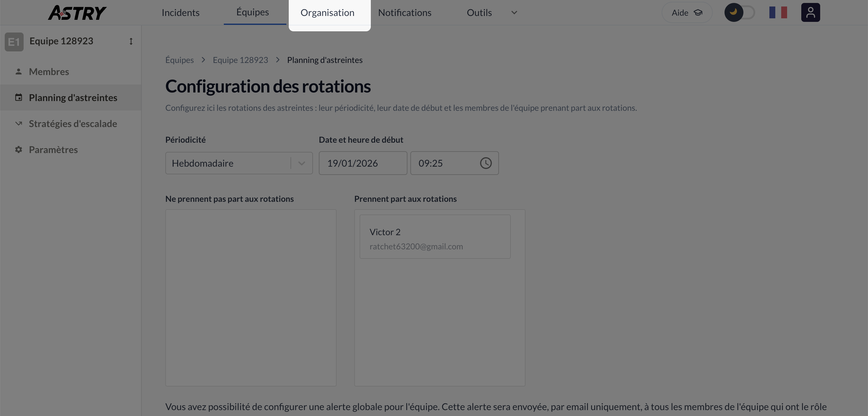The image size is (868, 416).
Task: Click the clock icon in time field
Action: 486,163
